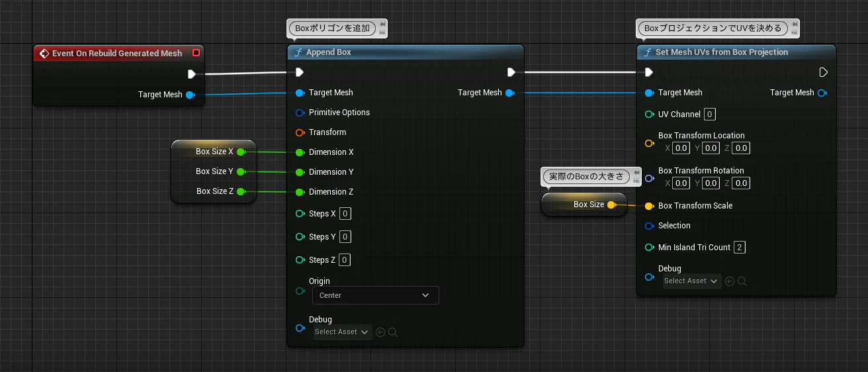Edit the Min Island Tri Count field

click(740, 248)
